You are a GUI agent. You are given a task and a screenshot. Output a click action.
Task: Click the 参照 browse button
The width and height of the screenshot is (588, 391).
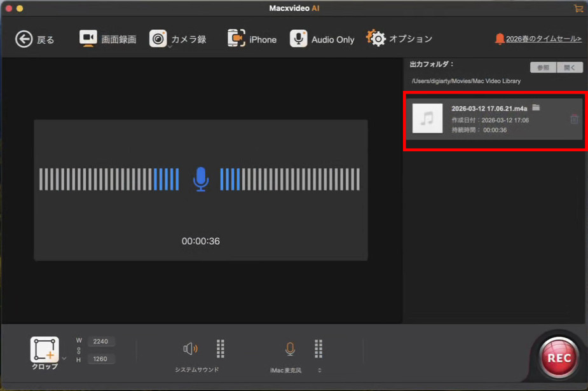pyautogui.click(x=543, y=67)
